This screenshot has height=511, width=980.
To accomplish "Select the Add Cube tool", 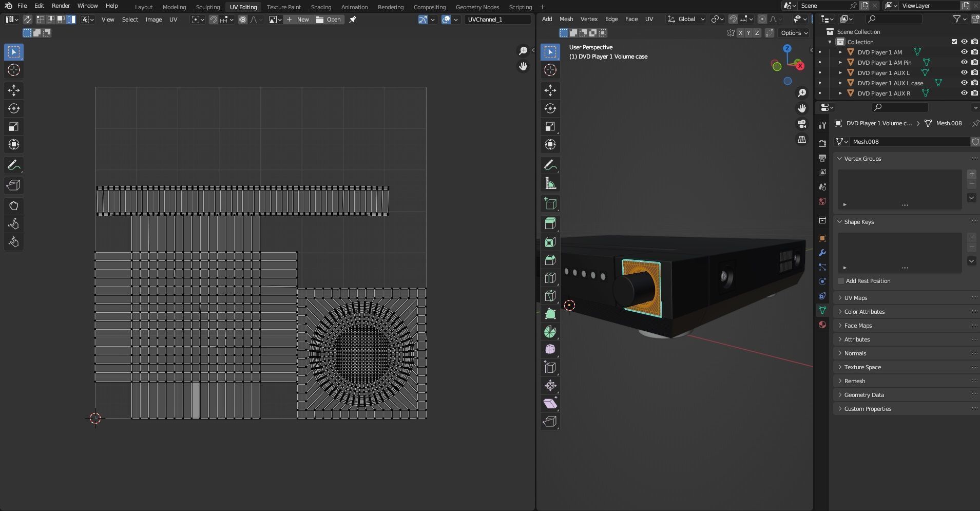I will (x=550, y=204).
